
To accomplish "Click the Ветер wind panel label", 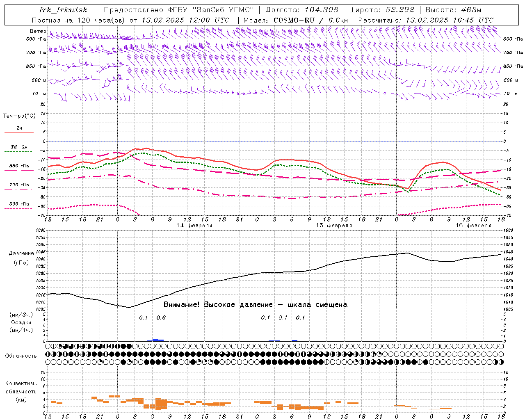I will click(38, 31).
